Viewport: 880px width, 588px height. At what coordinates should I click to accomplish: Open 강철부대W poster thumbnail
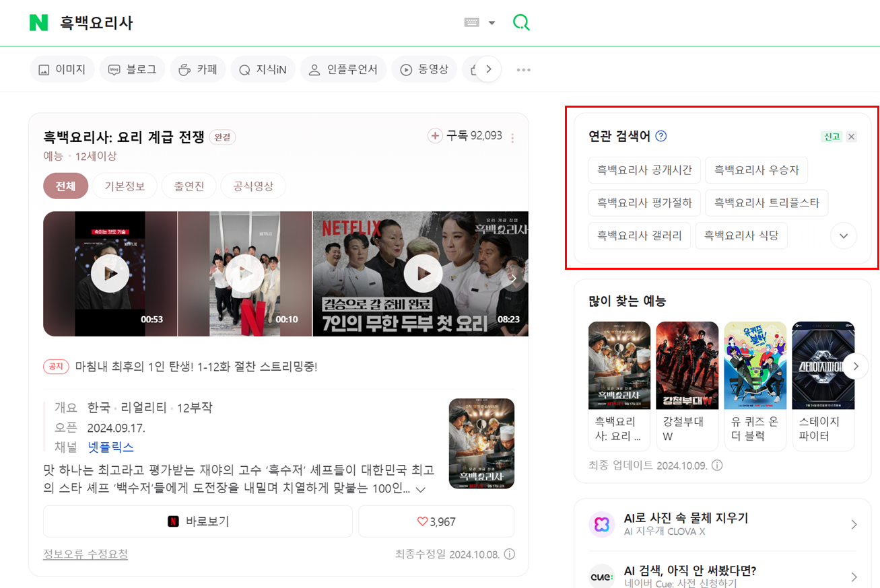tap(687, 365)
